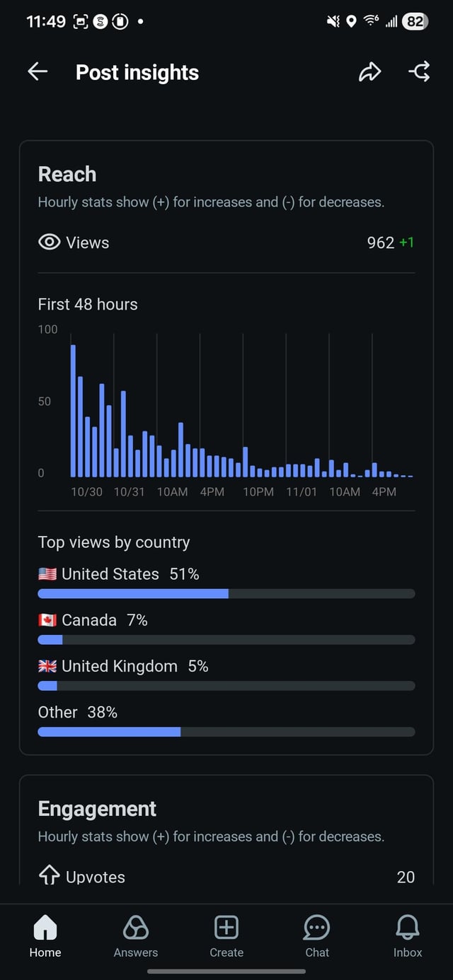Tap the back arrow icon
This screenshot has height=980, width=453.
click(x=38, y=71)
